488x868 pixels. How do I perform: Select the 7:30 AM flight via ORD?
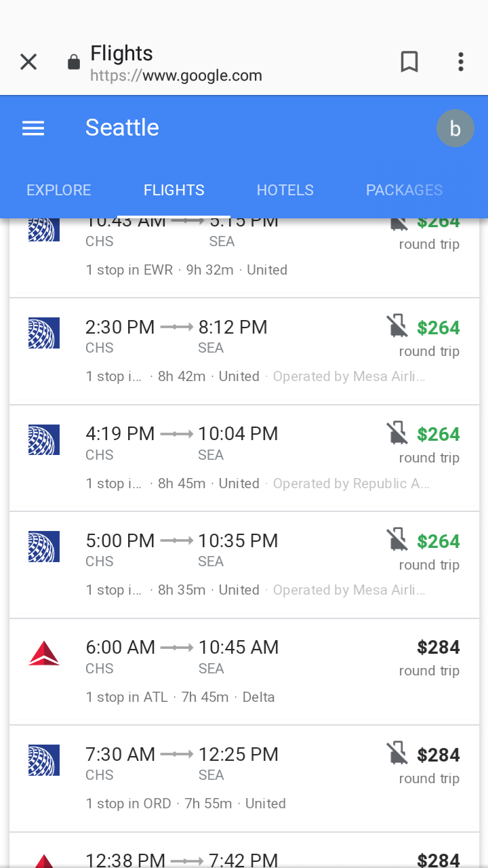244,778
